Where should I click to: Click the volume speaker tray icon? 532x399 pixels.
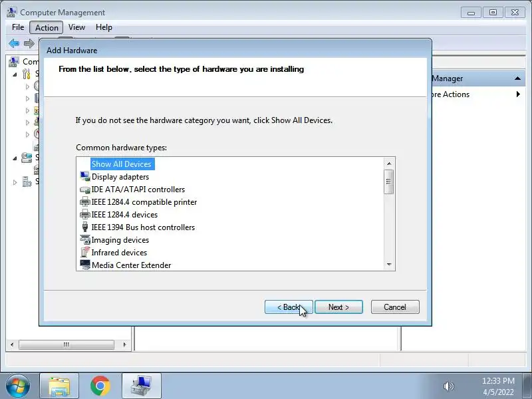[448, 386]
